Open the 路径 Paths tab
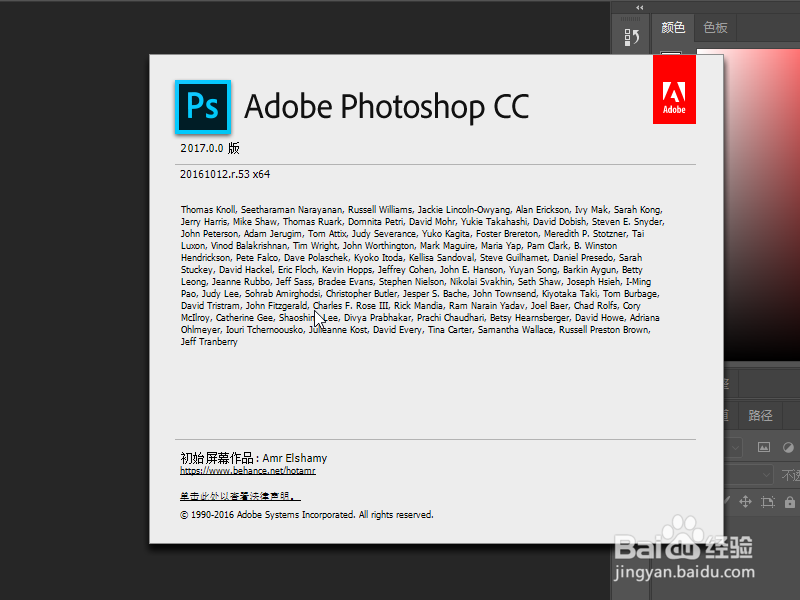The width and height of the screenshot is (800, 600). pos(759,415)
